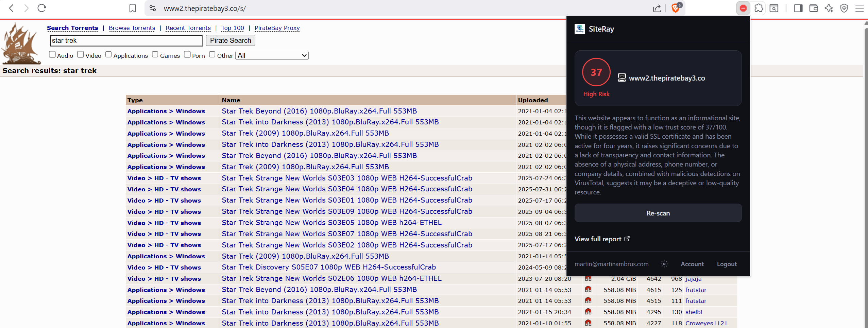Click martin@martinambrus.com email text
The height and width of the screenshot is (328, 868).
(611, 264)
